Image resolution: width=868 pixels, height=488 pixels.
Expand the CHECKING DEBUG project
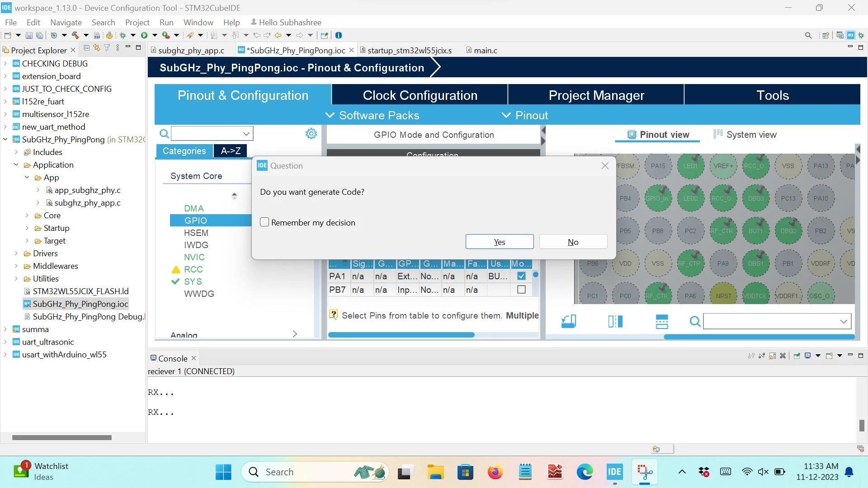click(x=5, y=64)
